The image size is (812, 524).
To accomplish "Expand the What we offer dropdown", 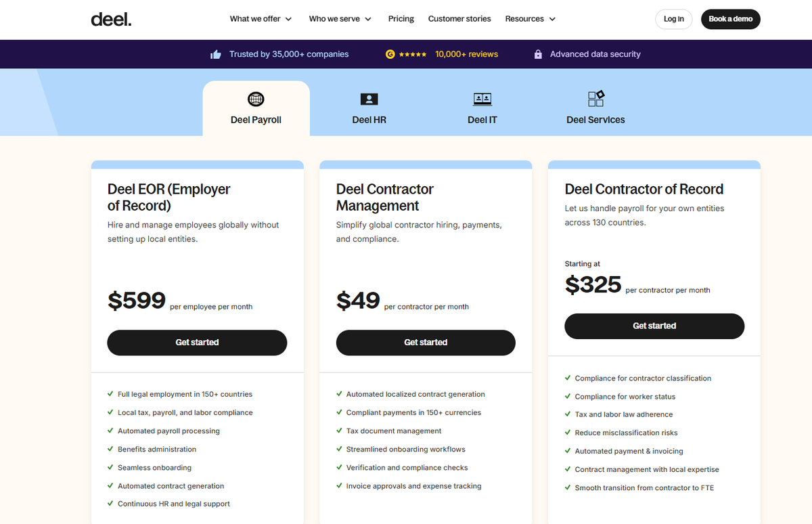I will 261,19.
